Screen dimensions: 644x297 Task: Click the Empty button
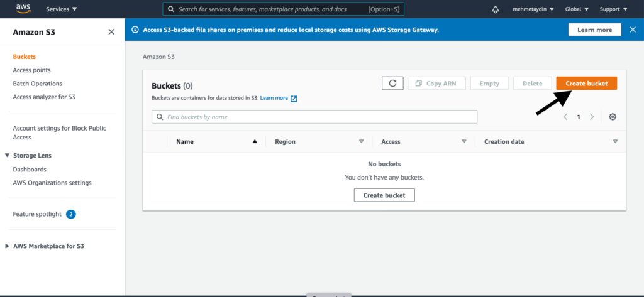point(489,84)
